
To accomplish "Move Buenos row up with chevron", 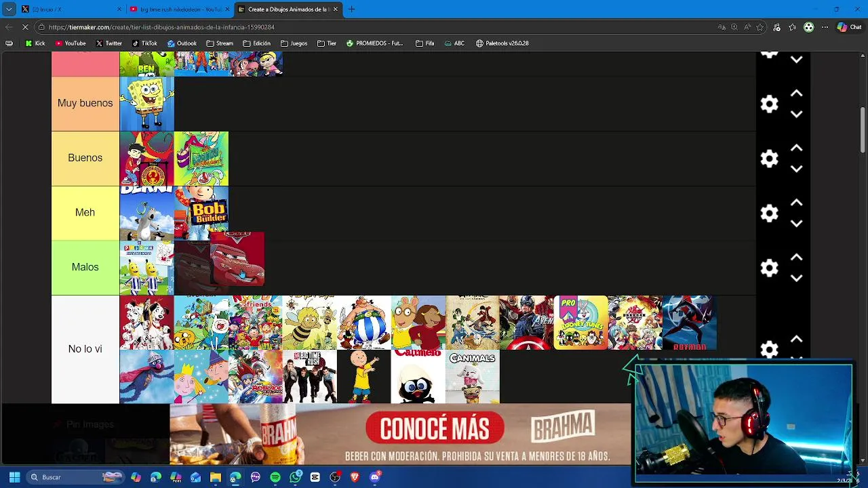I will coord(797,148).
